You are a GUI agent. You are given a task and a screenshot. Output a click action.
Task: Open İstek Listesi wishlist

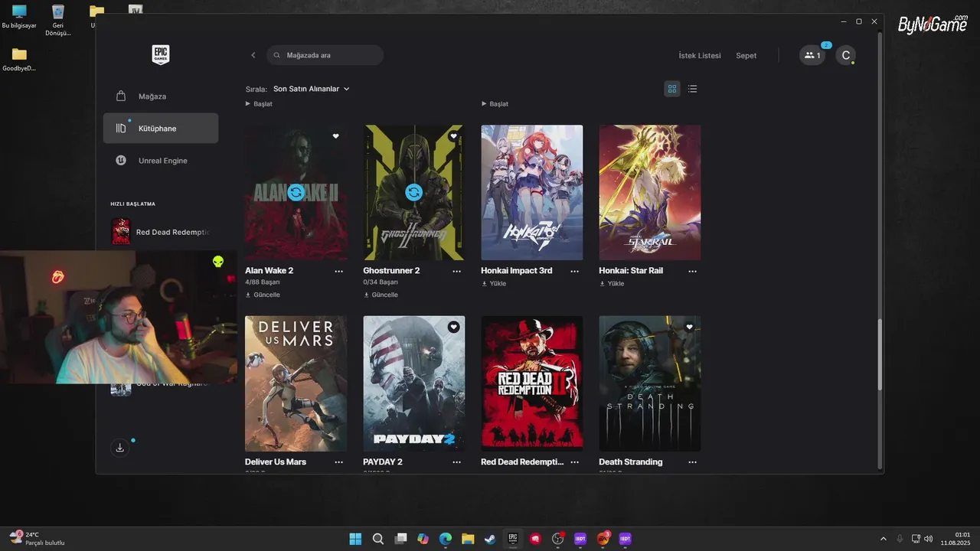click(x=700, y=56)
